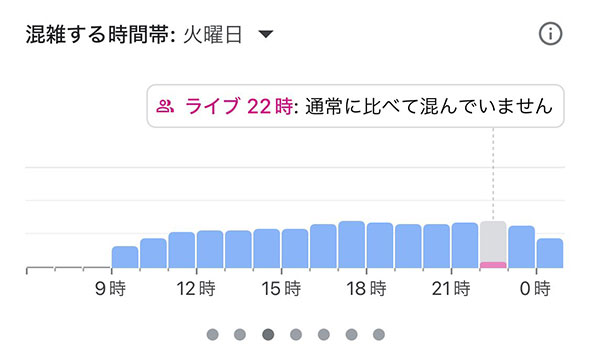The image size is (590, 360).
Task: Expand the 火曜日 day dropdown arrow
Action: [266, 34]
